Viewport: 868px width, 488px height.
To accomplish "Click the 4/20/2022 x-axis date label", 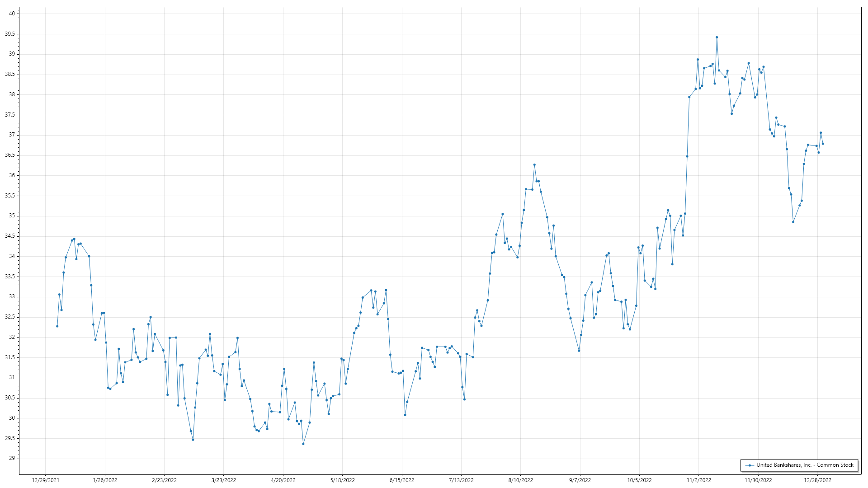I will [283, 480].
